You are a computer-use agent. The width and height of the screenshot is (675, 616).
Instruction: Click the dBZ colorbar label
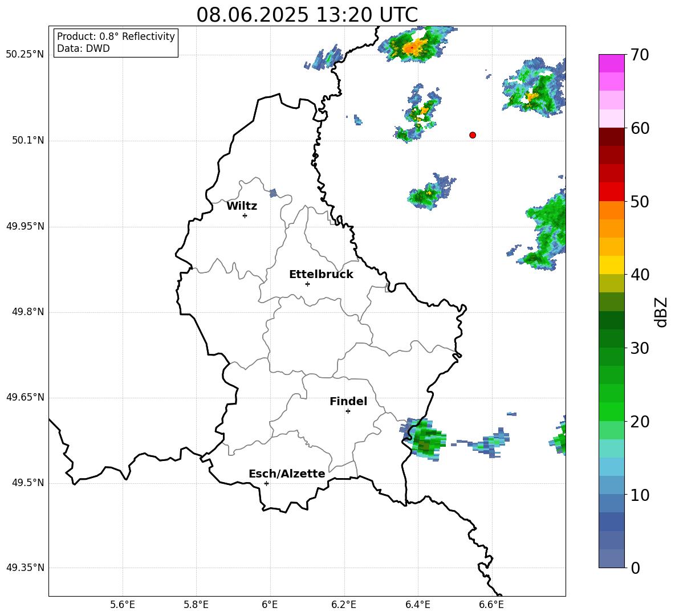tap(661, 312)
